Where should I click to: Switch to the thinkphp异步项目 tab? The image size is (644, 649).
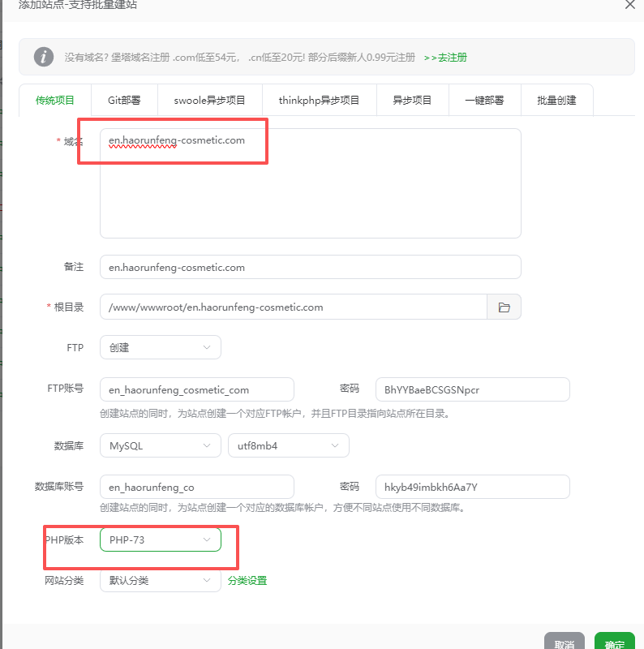(x=319, y=100)
